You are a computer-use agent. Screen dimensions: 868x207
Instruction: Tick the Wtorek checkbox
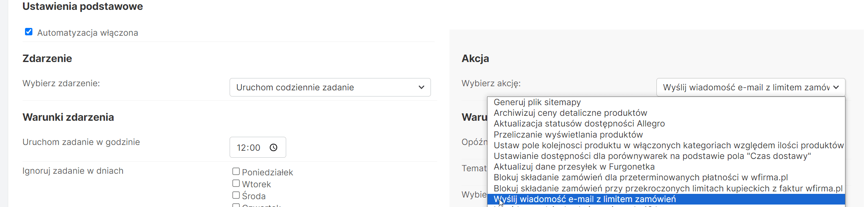pyautogui.click(x=236, y=183)
